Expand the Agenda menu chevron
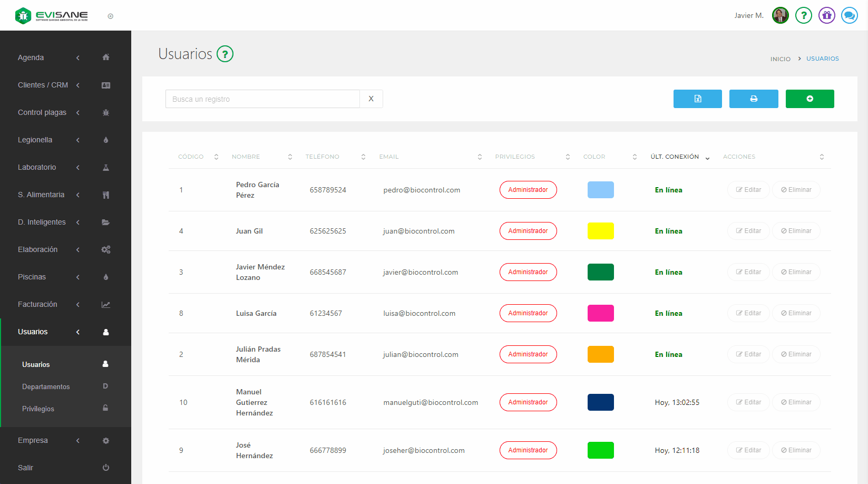The width and height of the screenshot is (868, 484). [78, 57]
